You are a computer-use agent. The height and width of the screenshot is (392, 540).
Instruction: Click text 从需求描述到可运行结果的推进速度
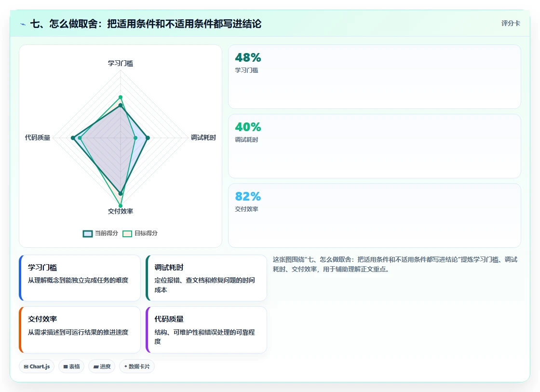78,332
